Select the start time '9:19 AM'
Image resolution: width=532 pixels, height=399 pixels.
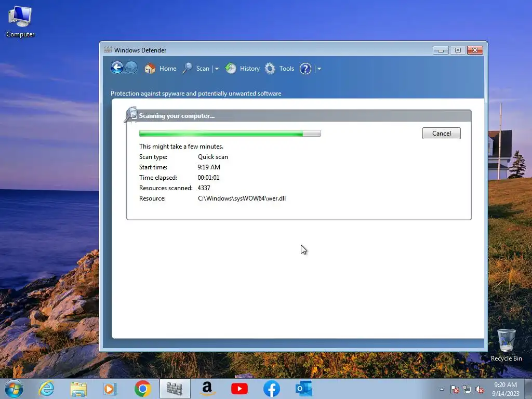[209, 167]
